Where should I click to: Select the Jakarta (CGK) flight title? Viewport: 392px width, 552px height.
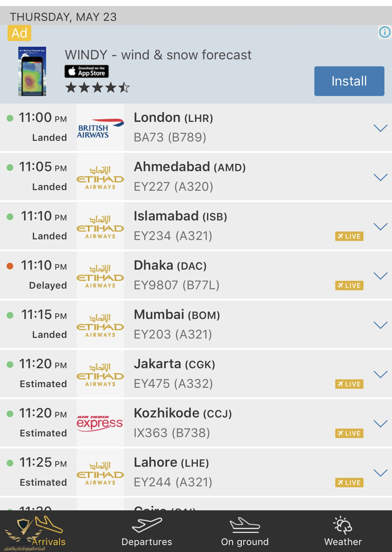(174, 364)
